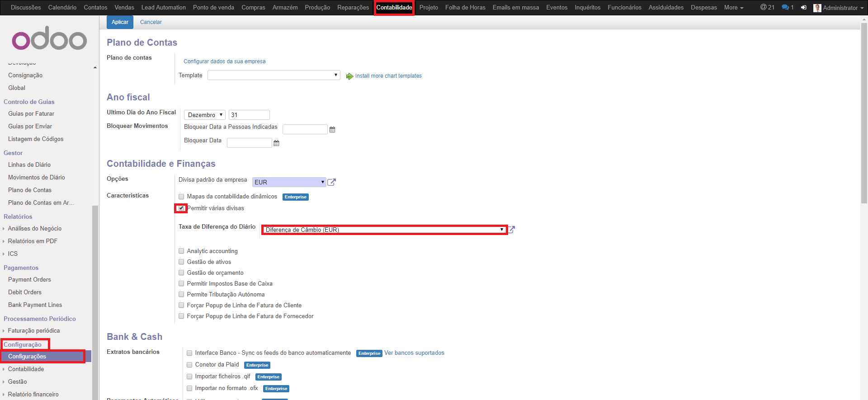
Task: Enable Gestão de ativos checkbox
Action: pos(181,262)
